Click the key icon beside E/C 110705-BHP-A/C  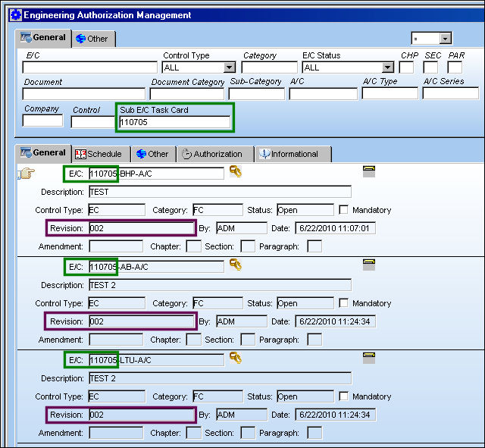pyautogui.click(x=236, y=171)
